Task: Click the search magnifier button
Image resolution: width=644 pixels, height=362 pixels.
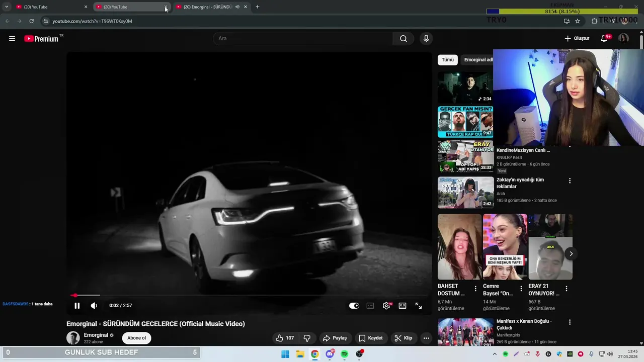Action: click(x=404, y=39)
